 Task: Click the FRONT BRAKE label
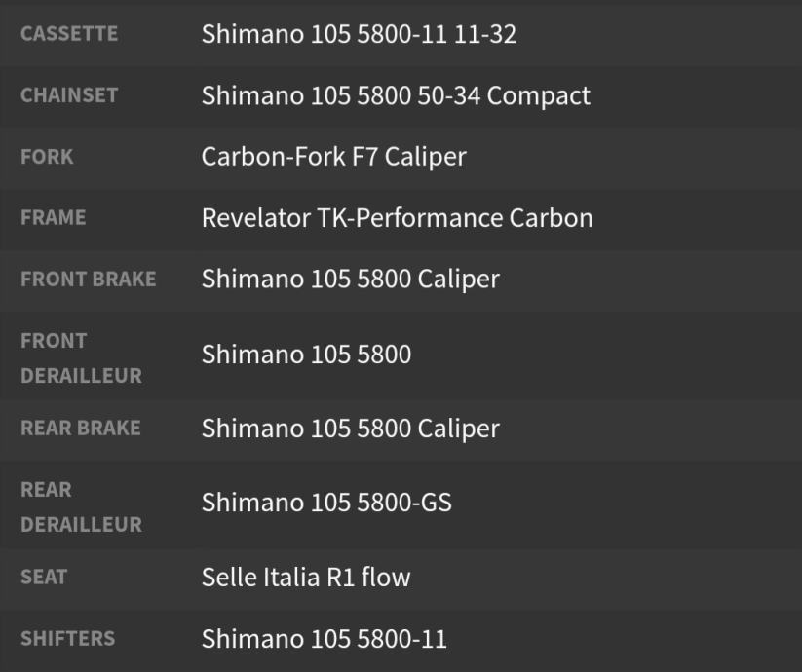[x=88, y=279]
